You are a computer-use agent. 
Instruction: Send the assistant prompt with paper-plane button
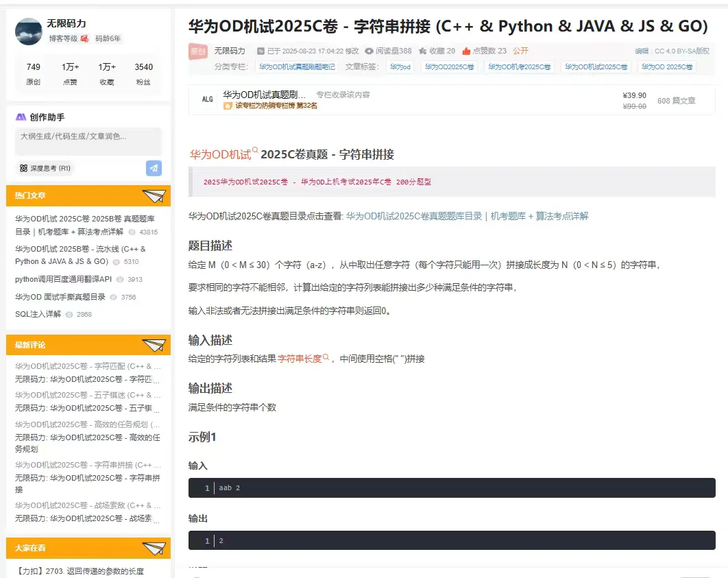154,168
